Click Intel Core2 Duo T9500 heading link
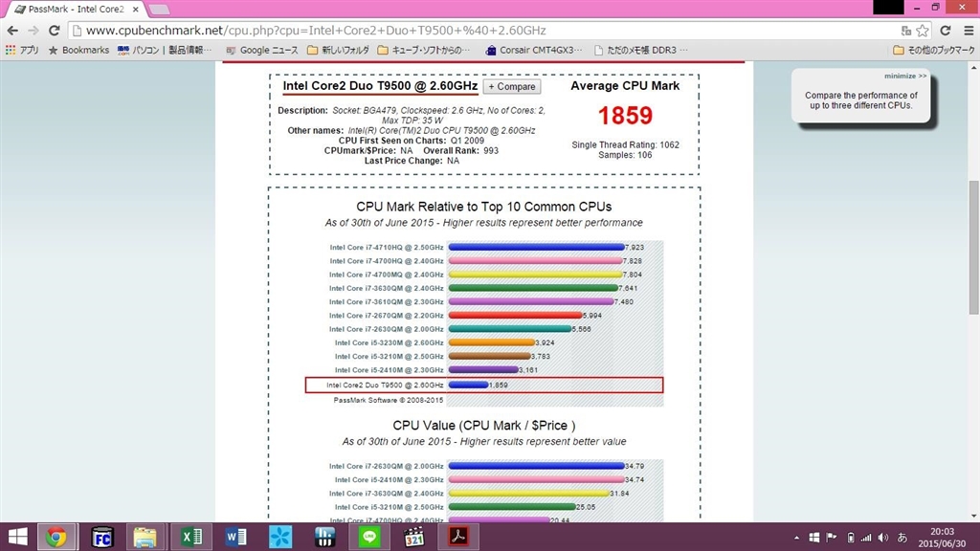The image size is (980, 551). tap(380, 86)
